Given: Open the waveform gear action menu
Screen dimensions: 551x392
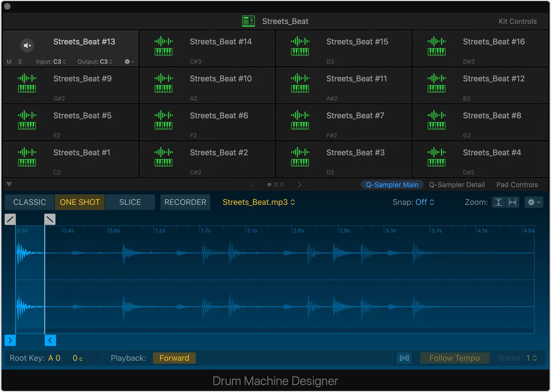Looking at the screenshot, I should click(534, 202).
